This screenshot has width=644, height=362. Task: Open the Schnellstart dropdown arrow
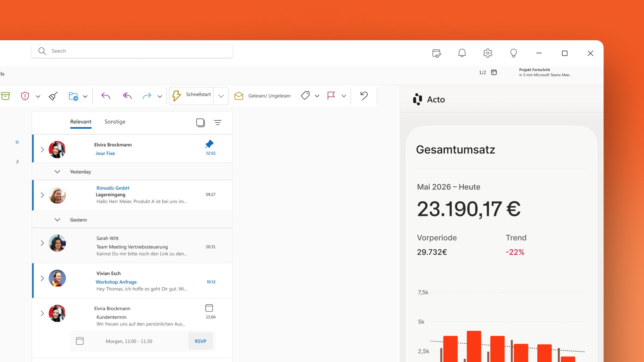point(221,96)
